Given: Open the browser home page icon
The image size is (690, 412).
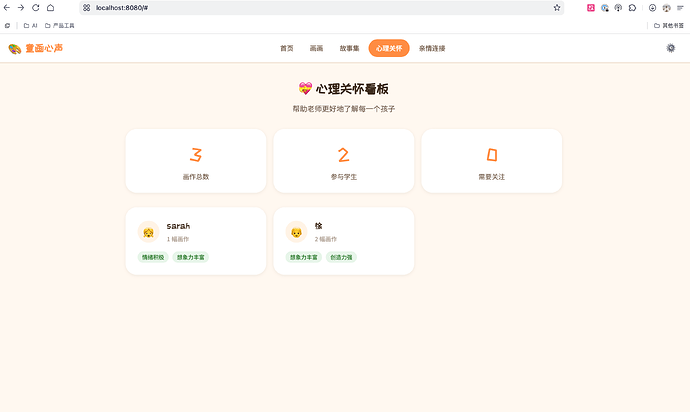Looking at the screenshot, I should tap(51, 7).
